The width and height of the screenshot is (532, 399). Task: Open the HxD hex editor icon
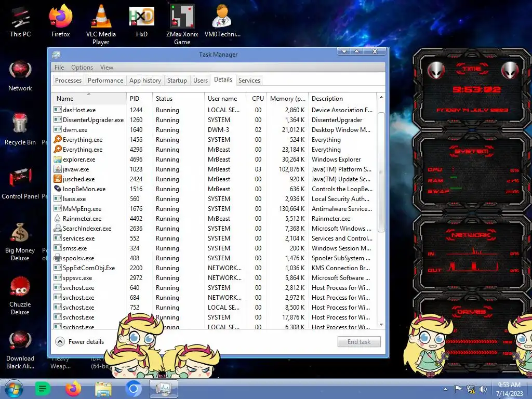coord(141,21)
